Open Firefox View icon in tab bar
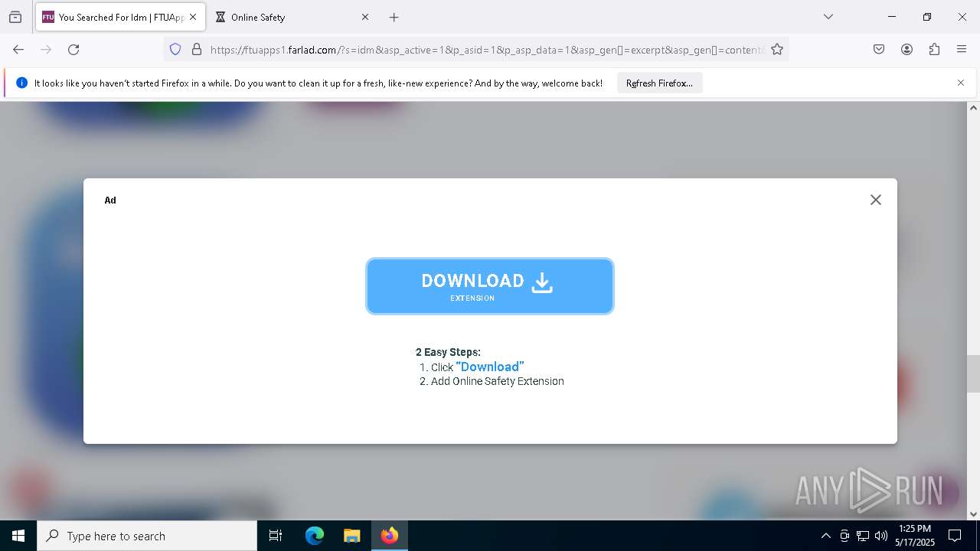 pyautogui.click(x=15, y=17)
